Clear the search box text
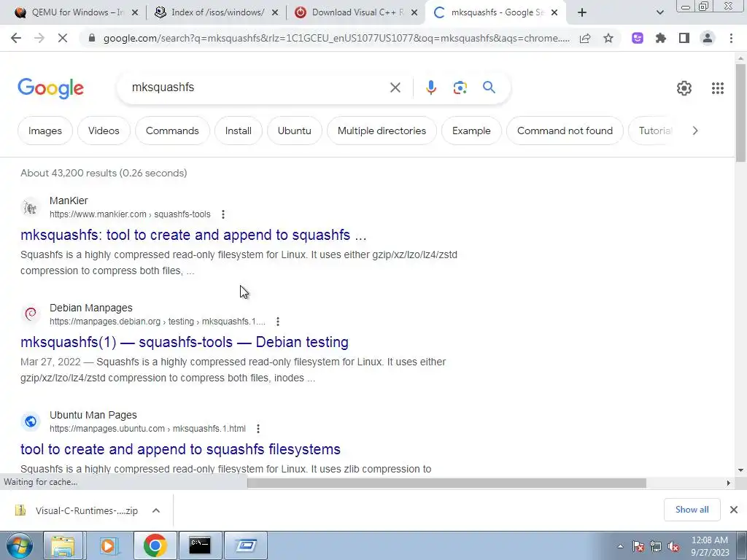Image resolution: width=747 pixels, height=560 pixels. click(x=395, y=87)
